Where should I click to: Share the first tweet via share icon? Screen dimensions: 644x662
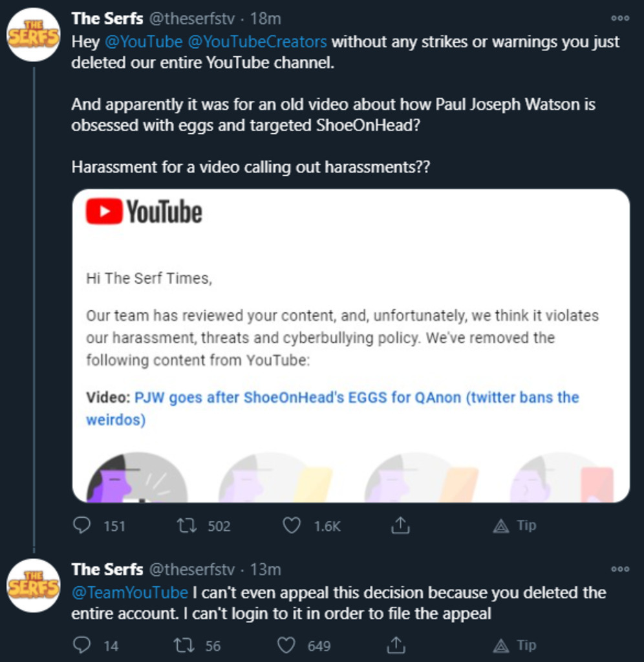pyautogui.click(x=400, y=525)
